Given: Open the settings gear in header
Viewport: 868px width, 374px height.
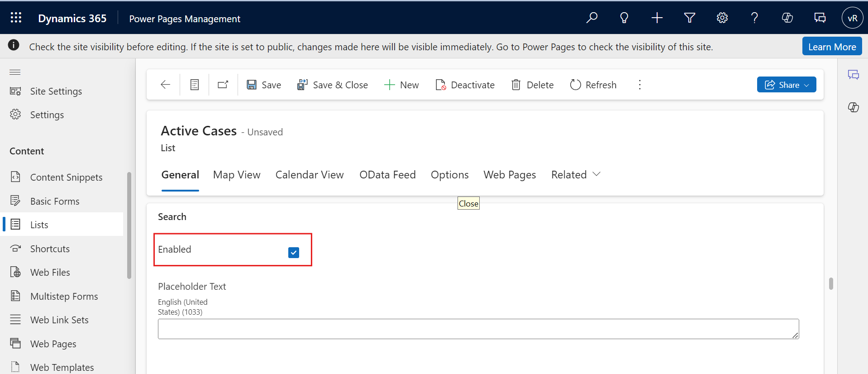Looking at the screenshot, I should [722, 18].
